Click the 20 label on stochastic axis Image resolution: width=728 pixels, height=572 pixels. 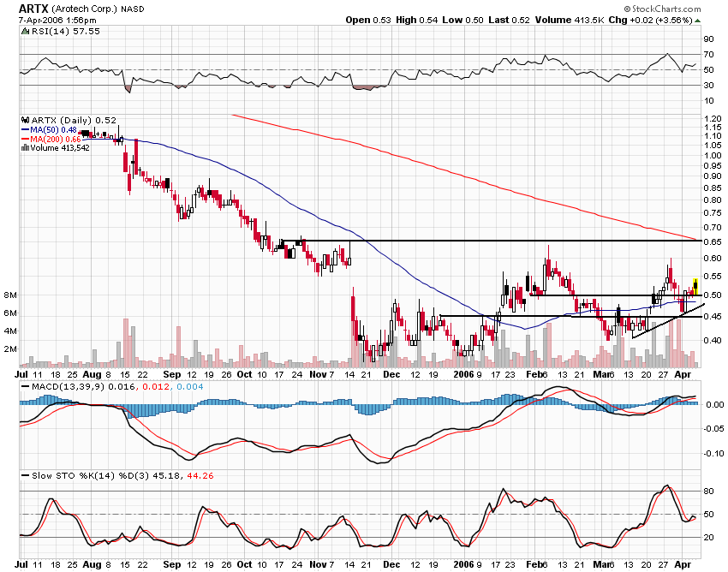tap(708, 538)
